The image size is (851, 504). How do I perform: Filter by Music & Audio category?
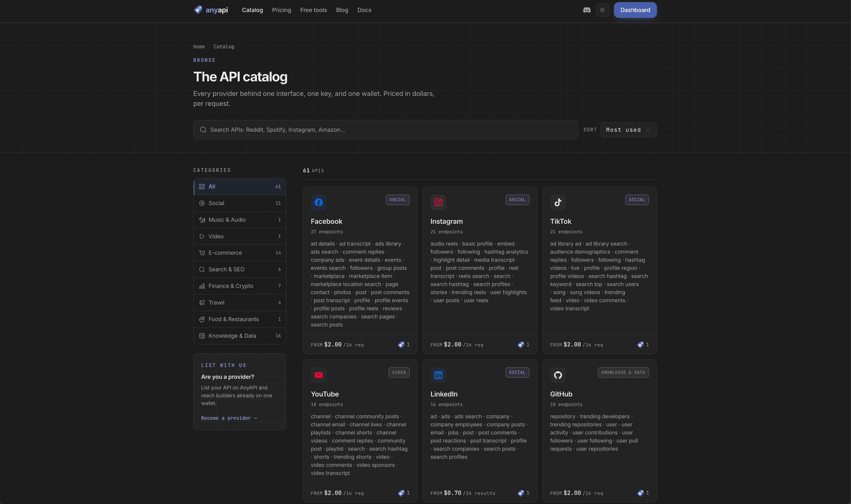[240, 220]
